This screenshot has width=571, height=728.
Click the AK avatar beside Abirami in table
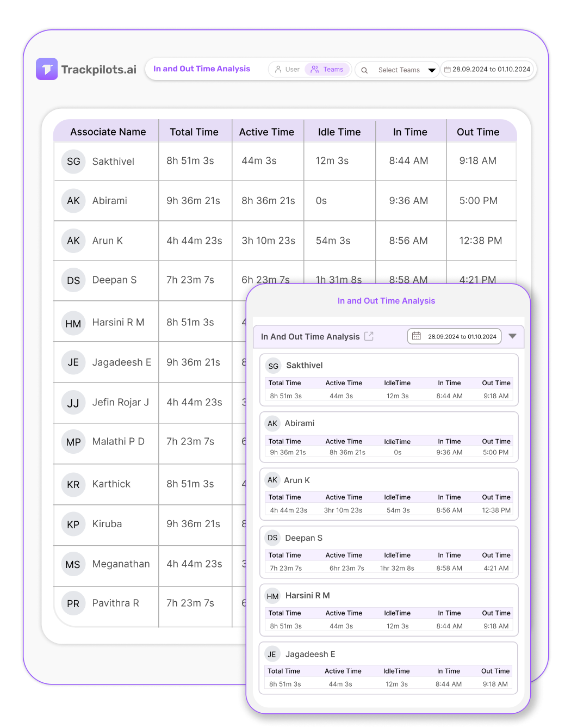(x=73, y=201)
